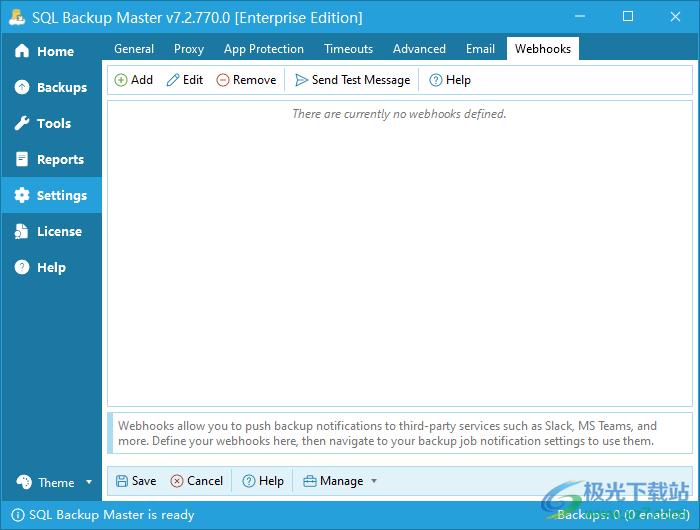Click the floppy disk Save icon
This screenshot has height=530, width=700.
(x=122, y=481)
